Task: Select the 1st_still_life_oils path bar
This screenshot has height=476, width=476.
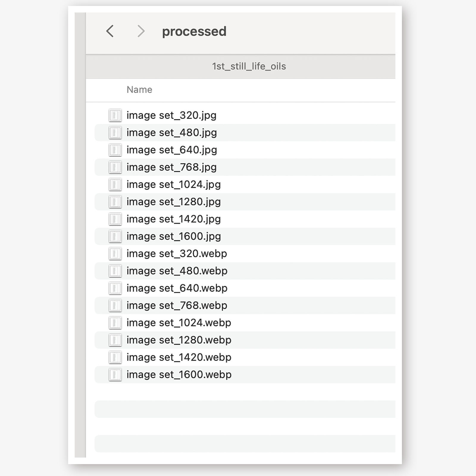Action: pyautogui.click(x=249, y=66)
